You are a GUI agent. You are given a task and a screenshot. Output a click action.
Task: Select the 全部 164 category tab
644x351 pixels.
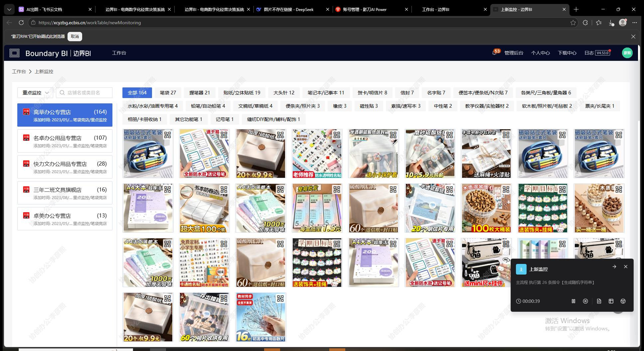(137, 93)
